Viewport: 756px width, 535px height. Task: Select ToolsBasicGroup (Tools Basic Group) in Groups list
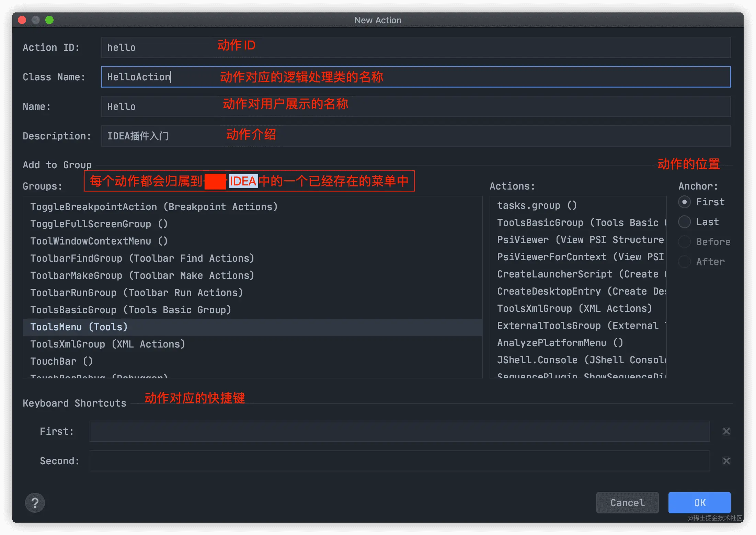(x=253, y=310)
